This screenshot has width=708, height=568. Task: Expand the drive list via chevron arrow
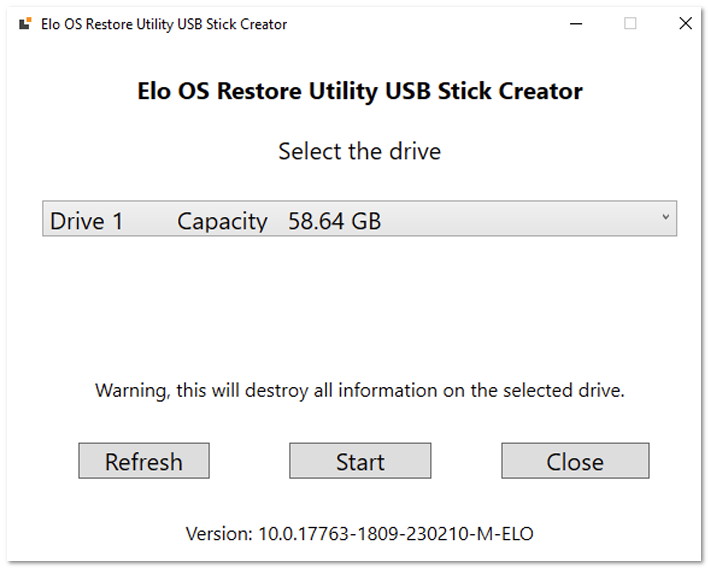coord(665,217)
